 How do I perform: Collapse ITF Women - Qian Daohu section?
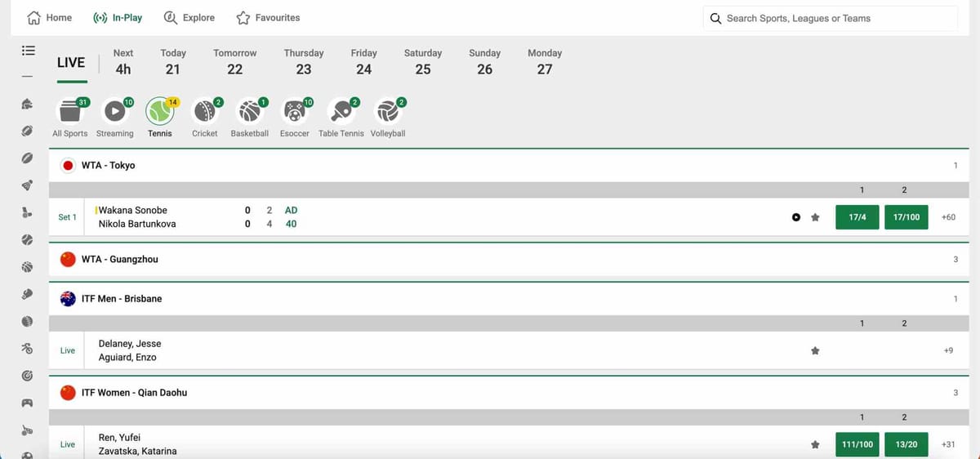507,393
